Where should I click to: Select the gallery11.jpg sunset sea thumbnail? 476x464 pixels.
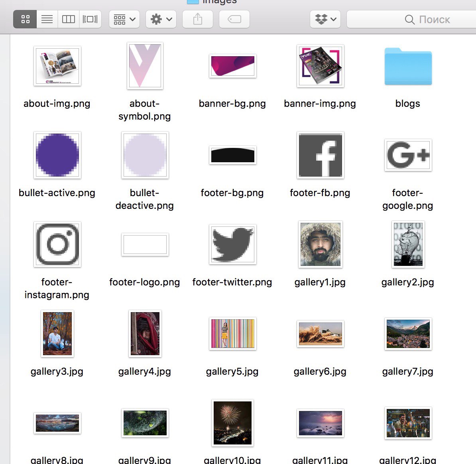coord(321,423)
